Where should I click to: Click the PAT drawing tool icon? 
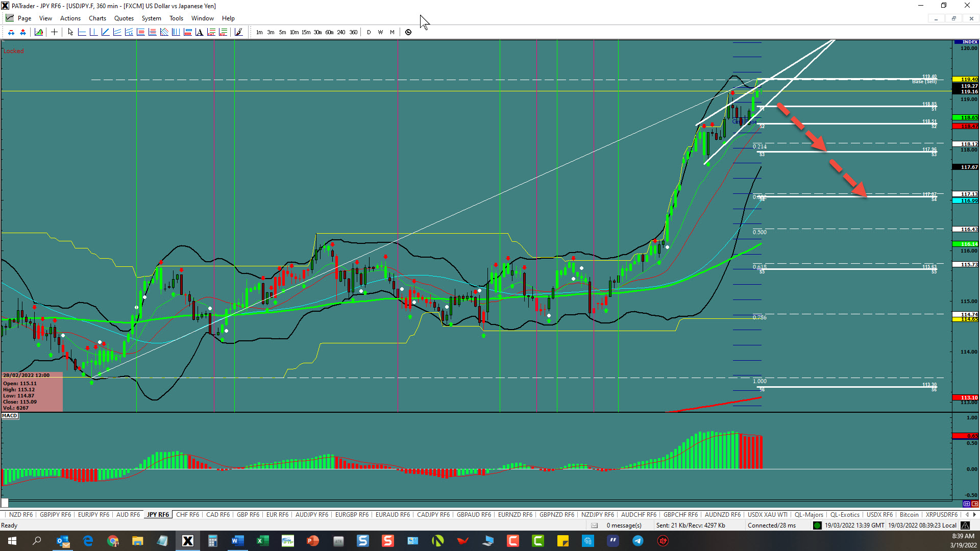tap(211, 32)
